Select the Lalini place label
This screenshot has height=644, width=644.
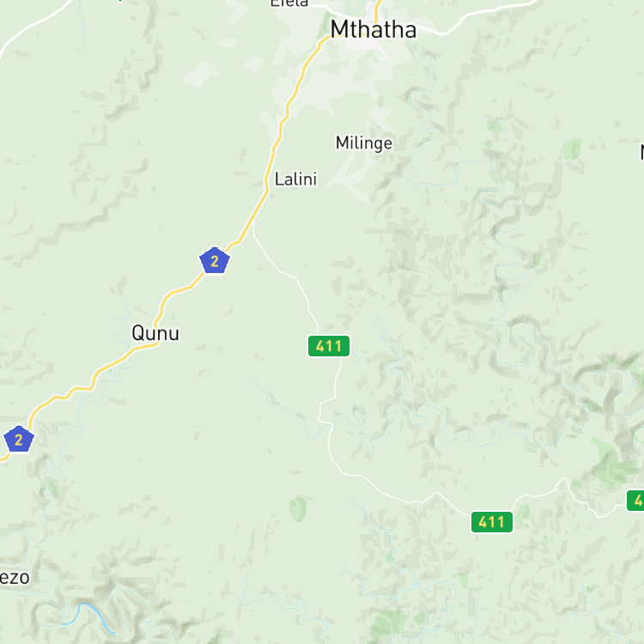click(295, 179)
